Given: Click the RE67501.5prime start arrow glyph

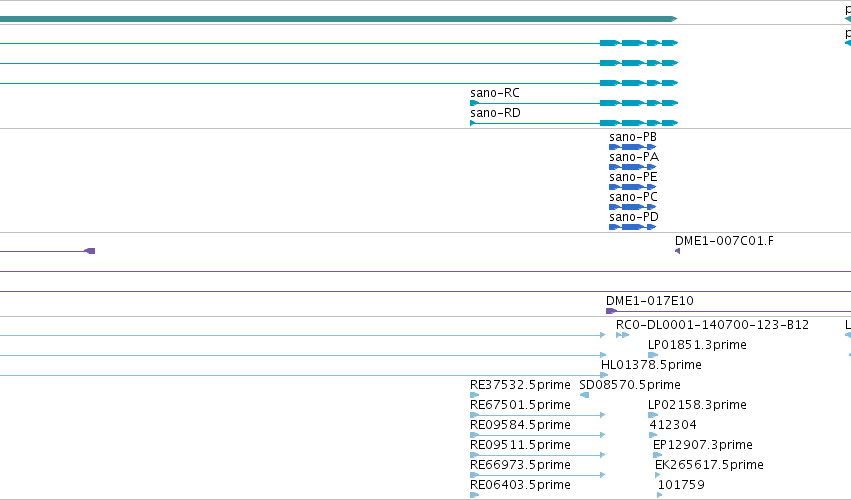Looking at the screenshot, I should coord(474,415).
